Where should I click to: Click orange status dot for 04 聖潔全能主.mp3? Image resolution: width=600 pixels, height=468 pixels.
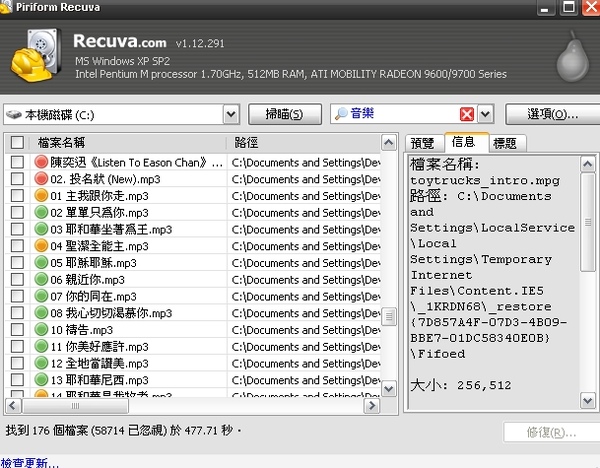point(41,246)
